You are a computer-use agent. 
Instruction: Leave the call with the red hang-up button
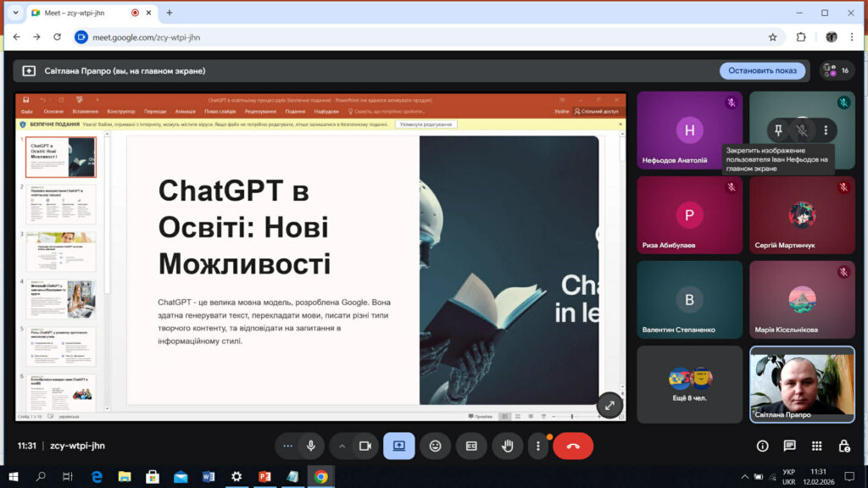[x=573, y=446]
